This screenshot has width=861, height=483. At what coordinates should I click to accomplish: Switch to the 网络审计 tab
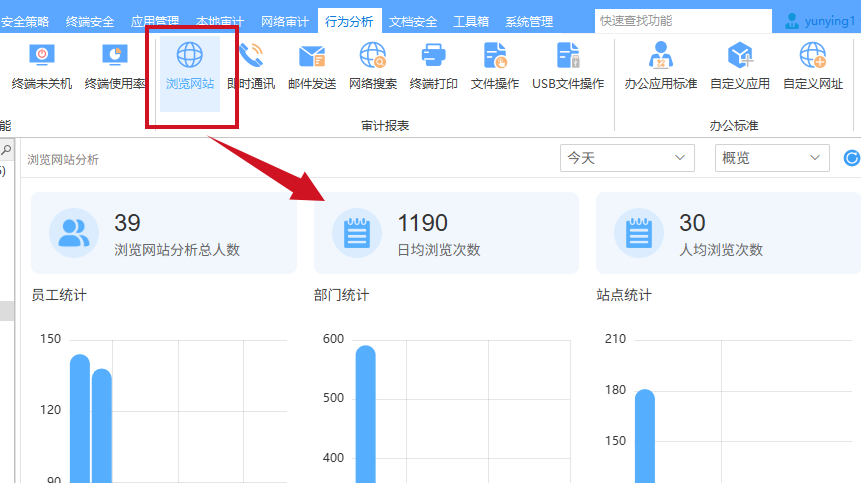coord(284,21)
